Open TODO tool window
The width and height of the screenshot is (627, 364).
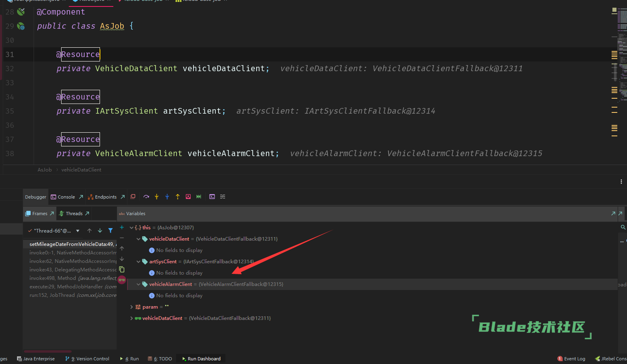click(x=160, y=359)
